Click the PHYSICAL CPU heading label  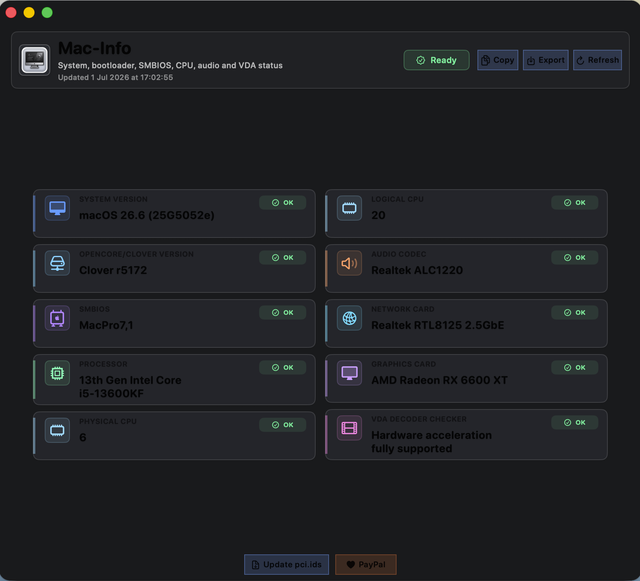108,421
